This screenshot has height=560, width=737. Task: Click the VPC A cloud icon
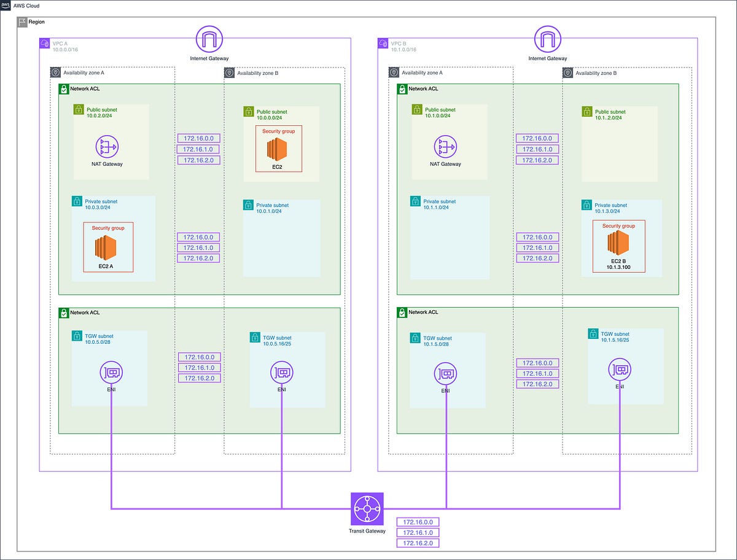[x=44, y=42]
